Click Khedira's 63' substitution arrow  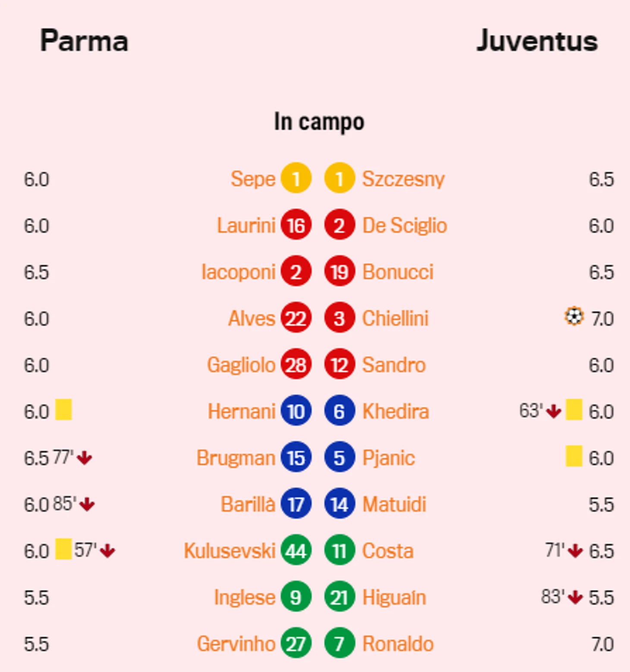click(x=554, y=411)
